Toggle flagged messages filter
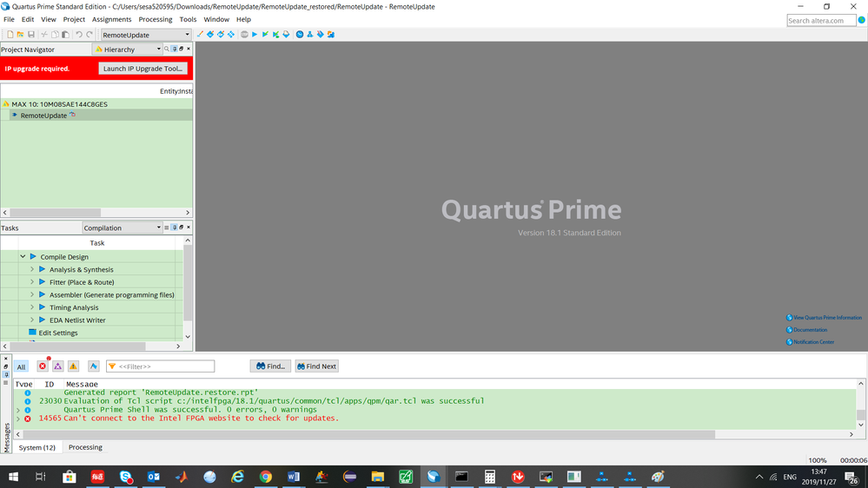The width and height of the screenshot is (868, 488). [x=94, y=366]
